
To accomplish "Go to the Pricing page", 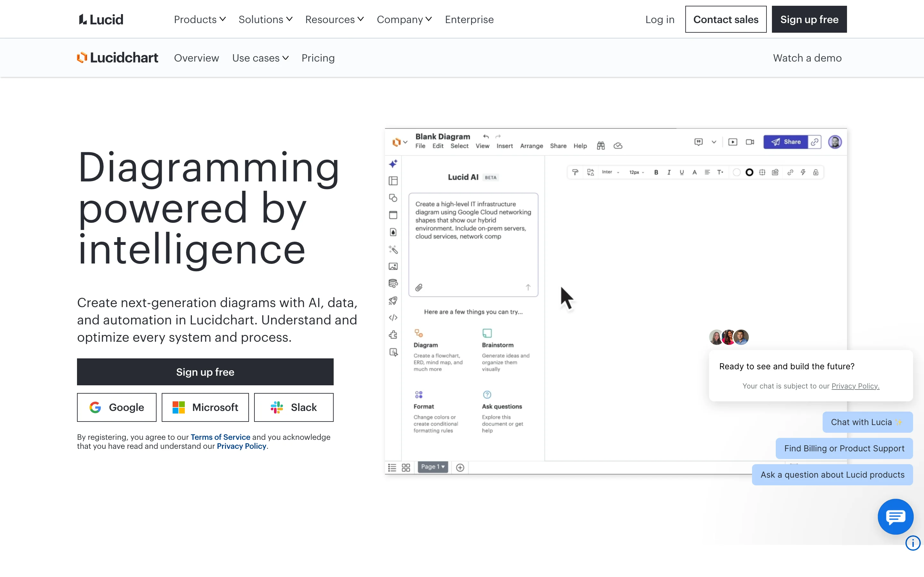I will (318, 58).
